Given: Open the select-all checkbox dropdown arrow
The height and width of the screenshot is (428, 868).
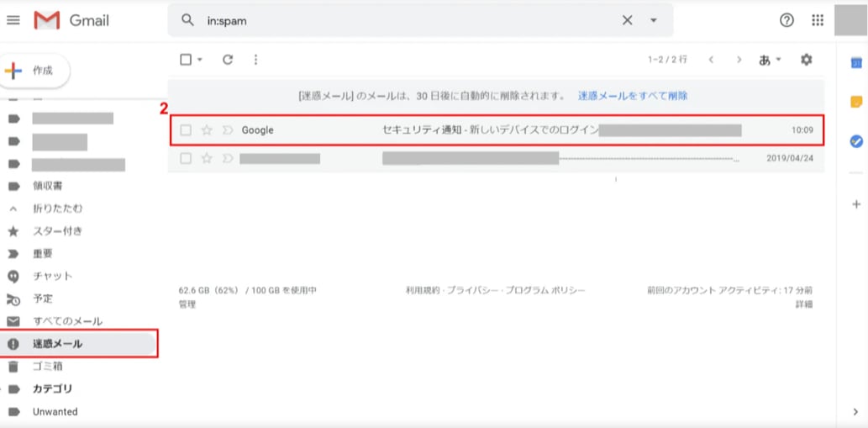Looking at the screenshot, I should (x=200, y=60).
